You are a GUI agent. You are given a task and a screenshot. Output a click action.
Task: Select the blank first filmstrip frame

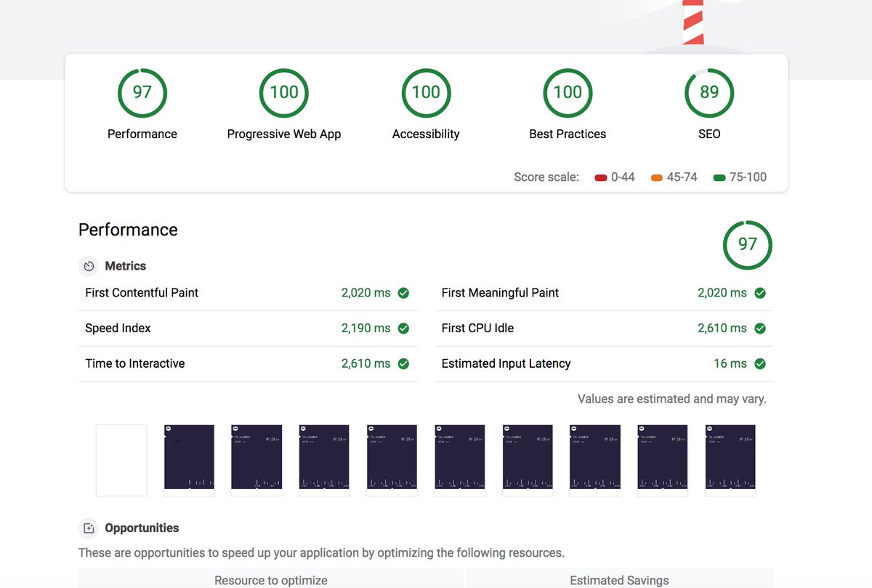coord(121,460)
